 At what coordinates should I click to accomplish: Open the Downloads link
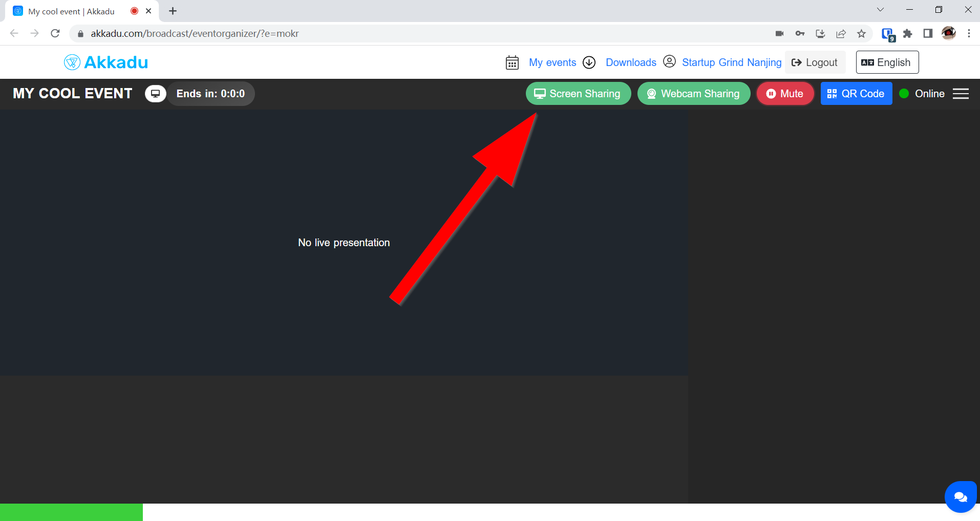[x=631, y=62]
